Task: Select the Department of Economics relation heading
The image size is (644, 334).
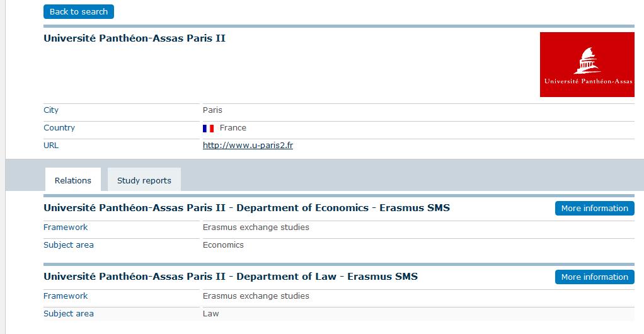Action: [246, 208]
